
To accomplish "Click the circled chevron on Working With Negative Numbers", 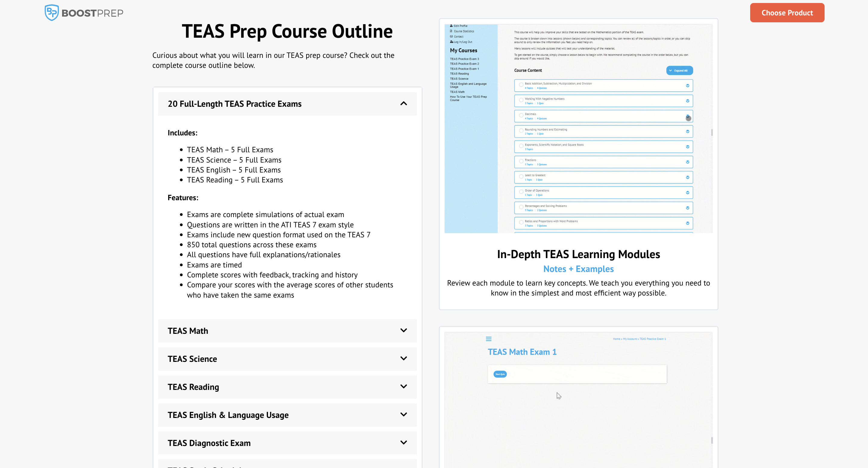I will [687, 101].
